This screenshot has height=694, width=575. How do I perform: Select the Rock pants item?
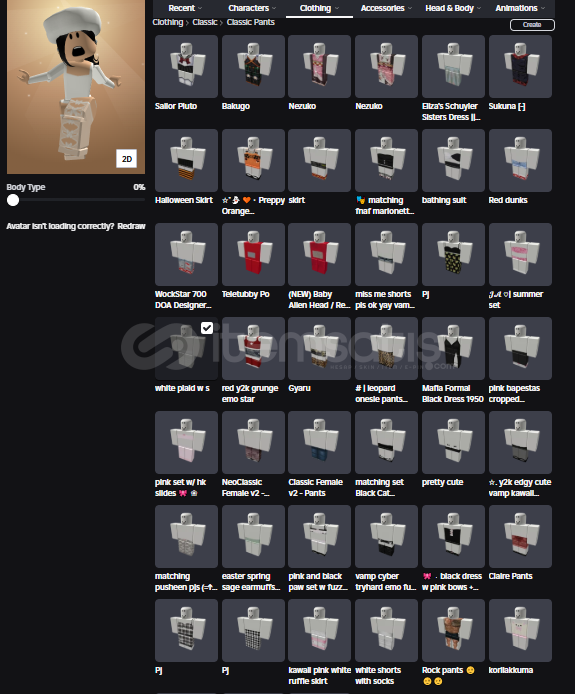point(453,630)
